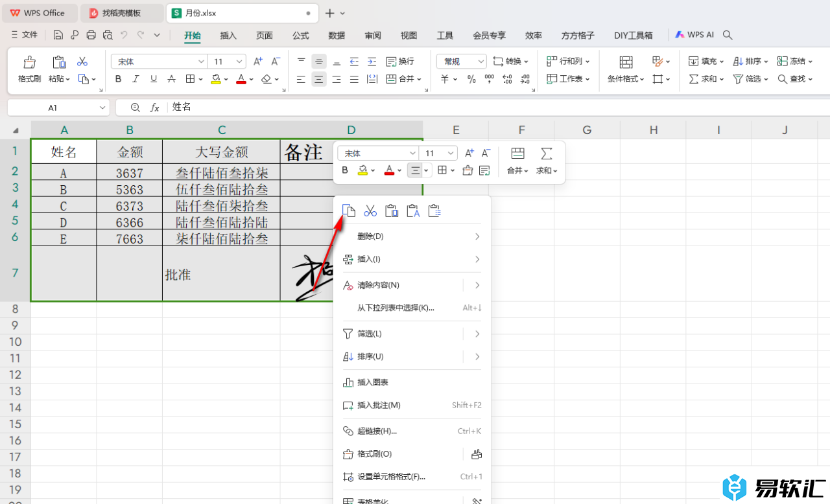The image size is (830, 504).
Task: Open the ribbon font name dropdown (宋体)
Action: point(201,62)
